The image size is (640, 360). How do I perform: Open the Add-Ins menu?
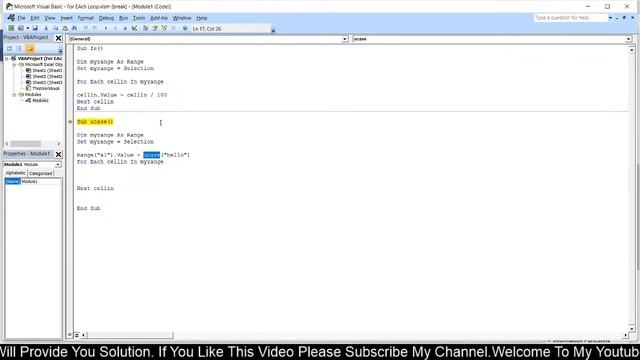click(x=159, y=18)
